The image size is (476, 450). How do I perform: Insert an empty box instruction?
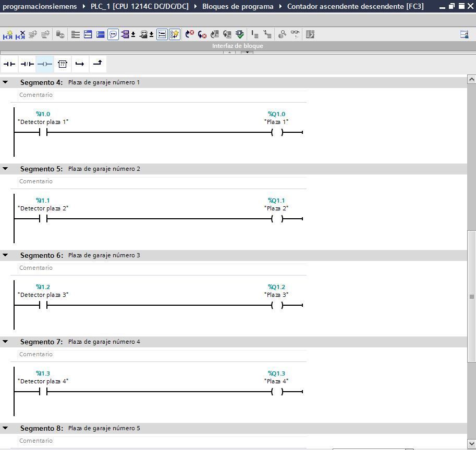tap(62, 64)
